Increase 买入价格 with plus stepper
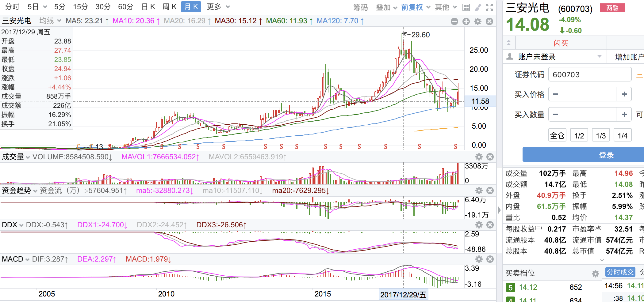Viewport: 644px width, 302px height. pyautogui.click(x=624, y=94)
